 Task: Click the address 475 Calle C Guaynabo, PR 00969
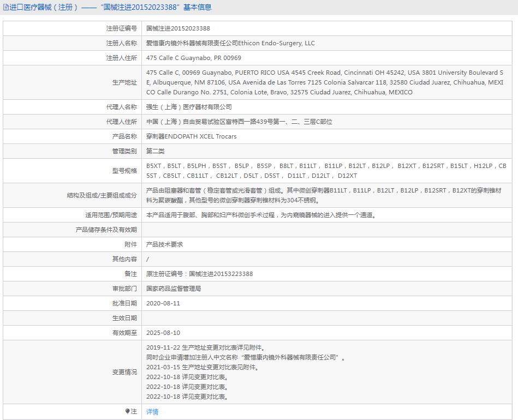click(x=194, y=58)
